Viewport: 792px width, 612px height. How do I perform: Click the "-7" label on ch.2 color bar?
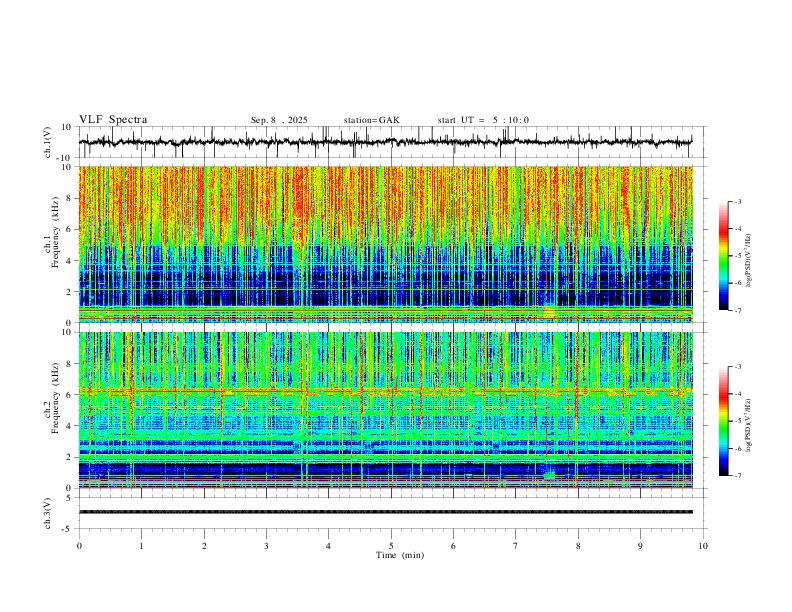(x=738, y=476)
